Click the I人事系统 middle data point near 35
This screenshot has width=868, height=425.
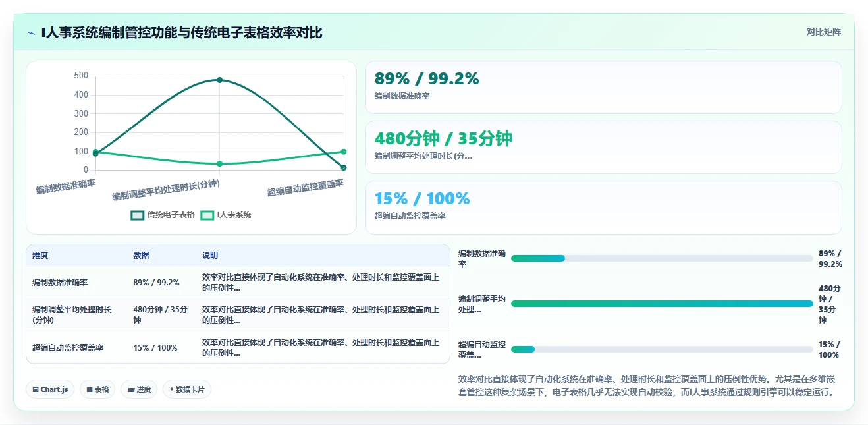[x=219, y=163]
